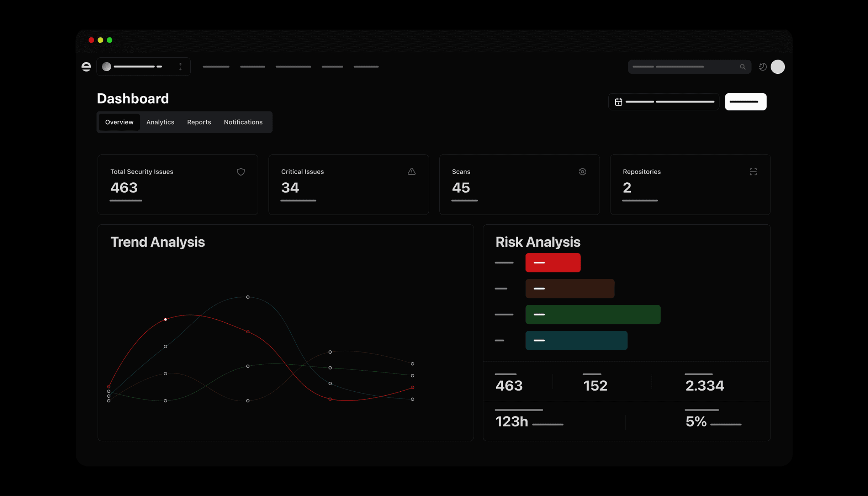Click the shield icon on Total Security Issues
The width and height of the screenshot is (868, 496).
point(241,172)
